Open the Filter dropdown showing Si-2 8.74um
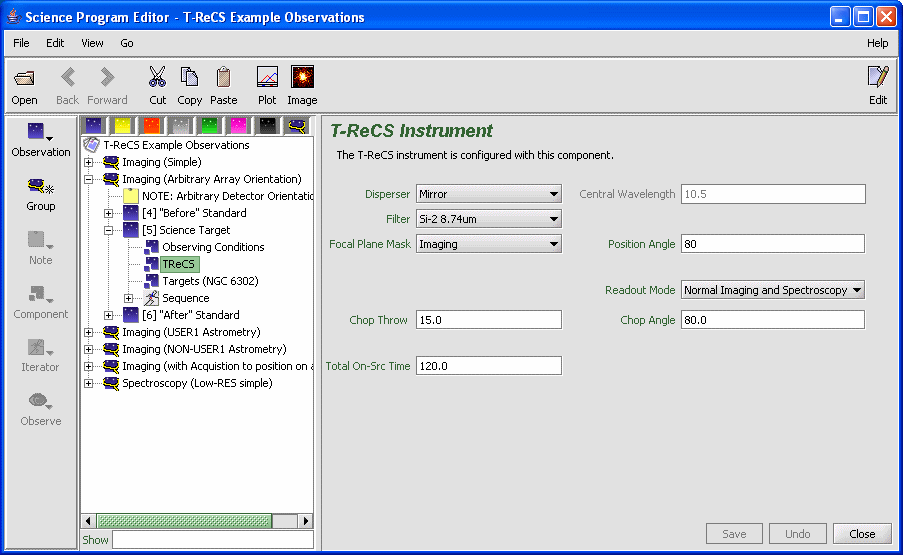Viewport: 903px width, 555px height. pyautogui.click(x=488, y=219)
